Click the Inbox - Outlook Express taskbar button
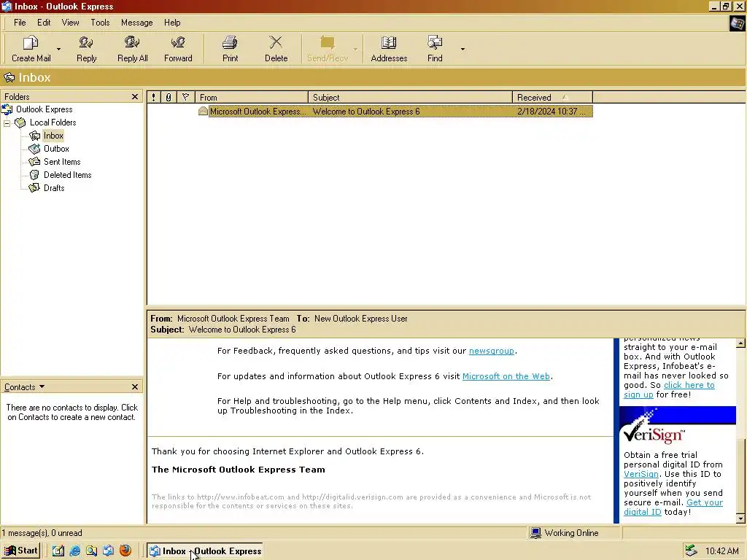747x560 pixels. pos(205,551)
